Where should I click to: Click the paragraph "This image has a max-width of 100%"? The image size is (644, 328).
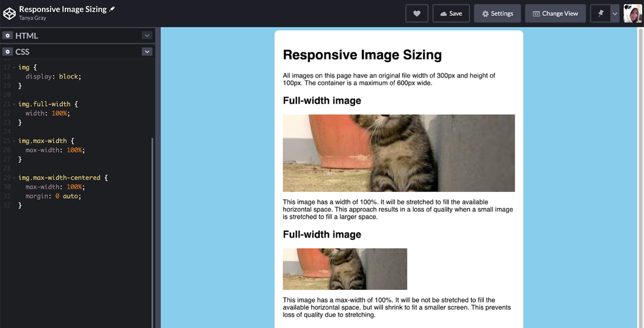click(x=397, y=307)
